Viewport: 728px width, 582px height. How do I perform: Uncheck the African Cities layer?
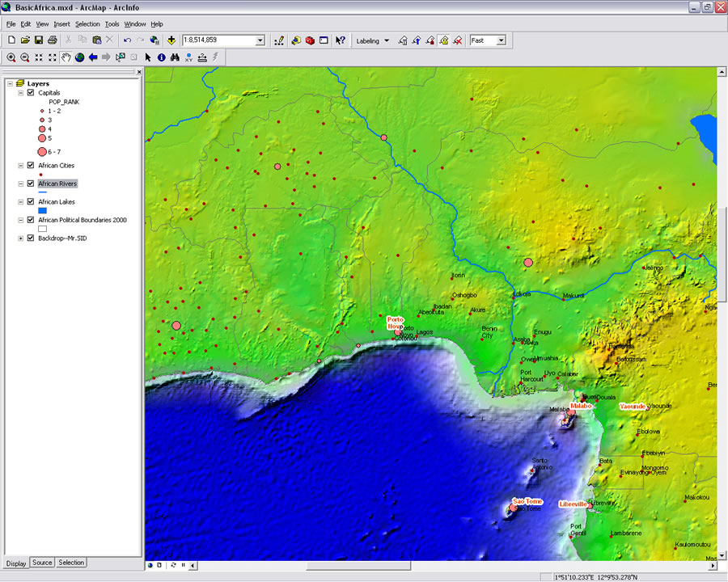click(31, 166)
